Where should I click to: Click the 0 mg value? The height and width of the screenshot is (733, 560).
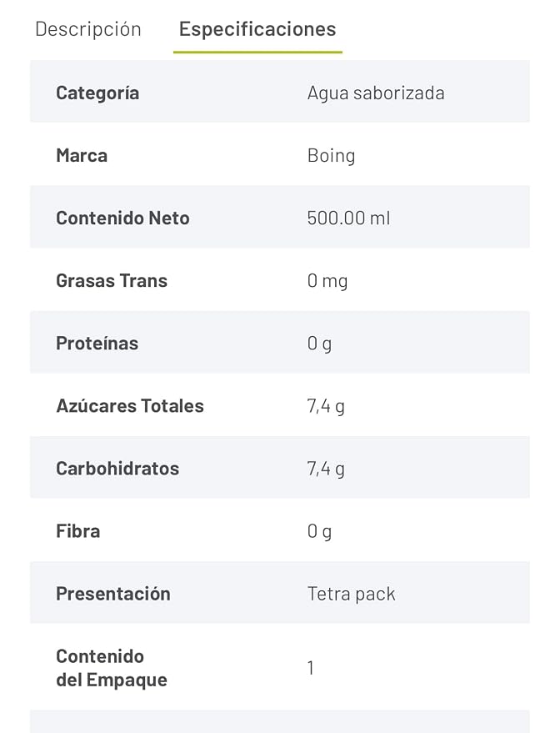[327, 281]
